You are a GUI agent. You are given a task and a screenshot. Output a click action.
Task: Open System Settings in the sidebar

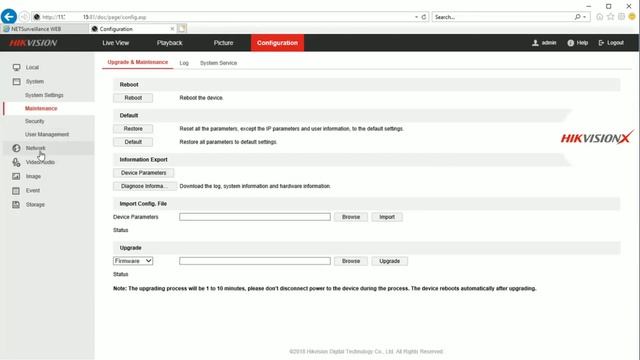click(44, 95)
